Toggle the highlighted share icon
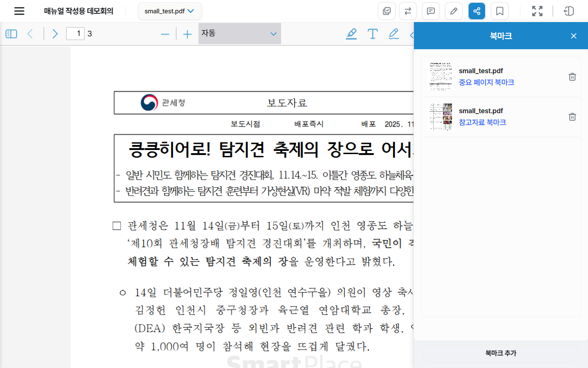 (x=477, y=11)
